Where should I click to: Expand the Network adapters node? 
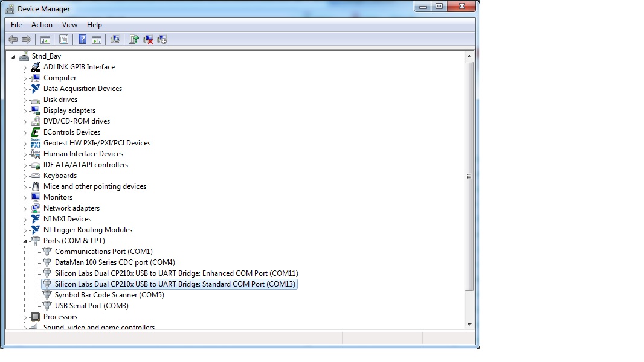25,208
